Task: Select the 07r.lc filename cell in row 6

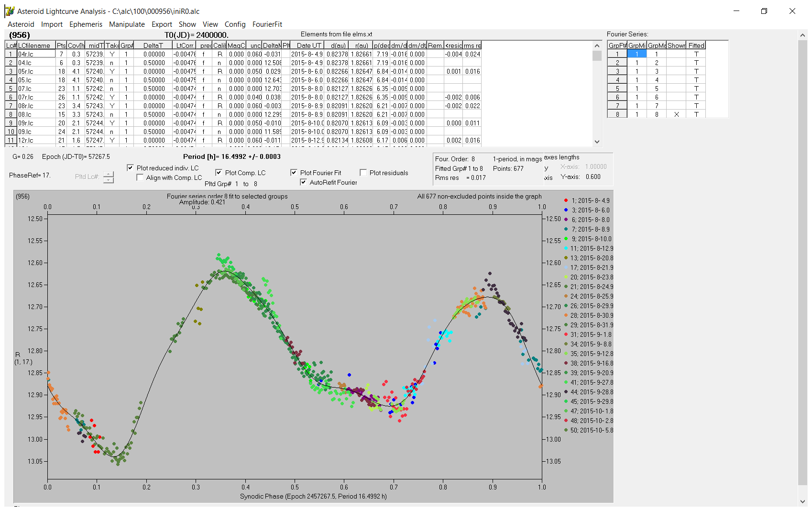Action: tap(36, 97)
